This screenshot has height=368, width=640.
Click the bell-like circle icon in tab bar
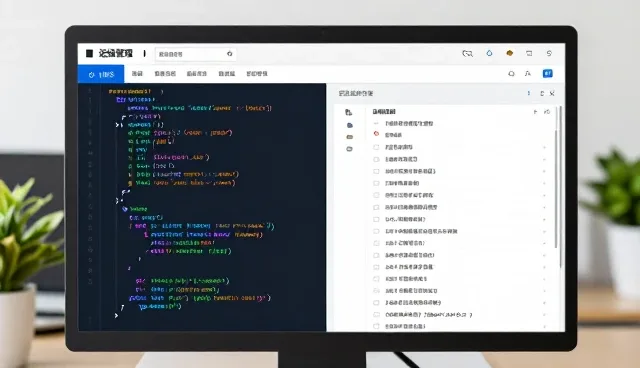511,74
